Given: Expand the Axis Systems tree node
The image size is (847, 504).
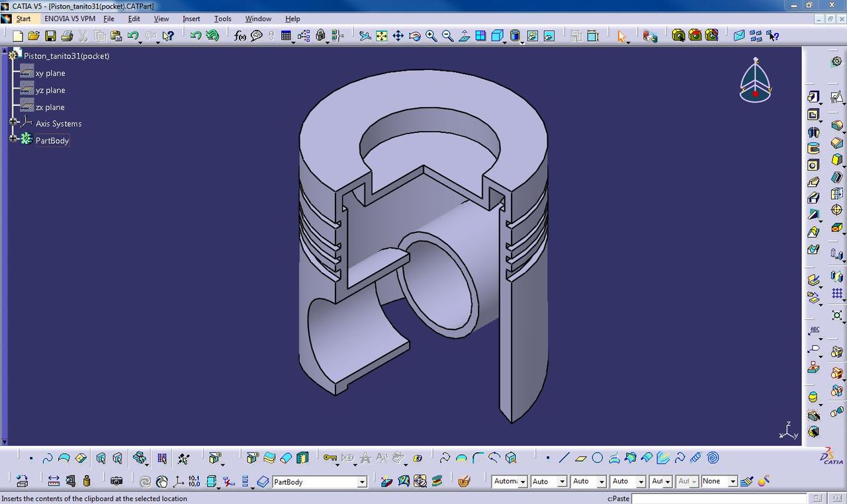Looking at the screenshot, I should (x=13, y=122).
